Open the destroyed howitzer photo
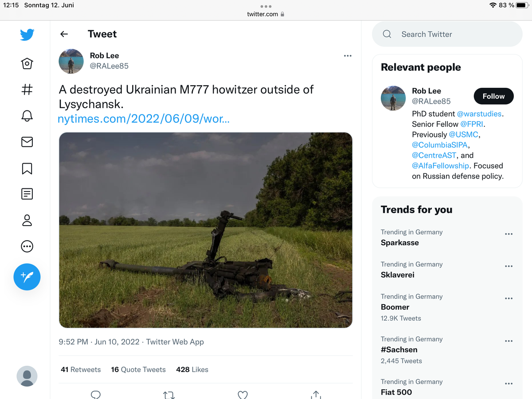532x399 pixels. (x=206, y=230)
